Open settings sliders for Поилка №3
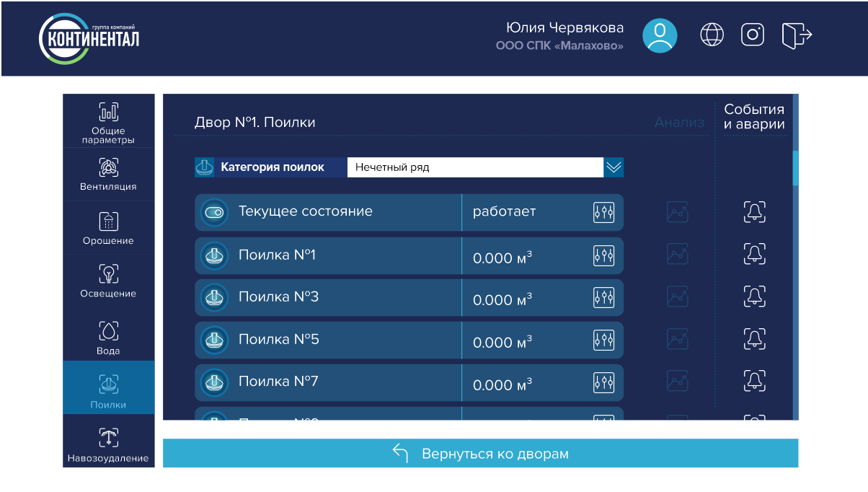The image size is (868, 492). [605, 296]
